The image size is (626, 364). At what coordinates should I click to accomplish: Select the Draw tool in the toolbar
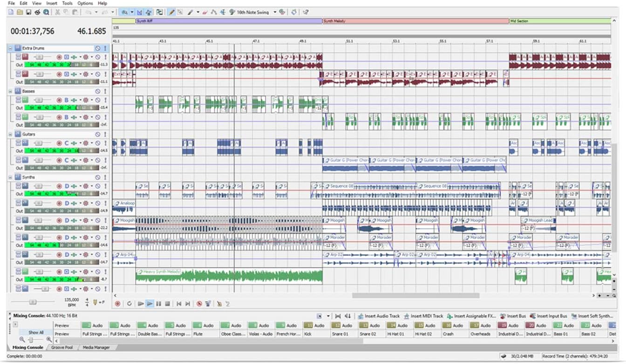click(x=171, y=12)
